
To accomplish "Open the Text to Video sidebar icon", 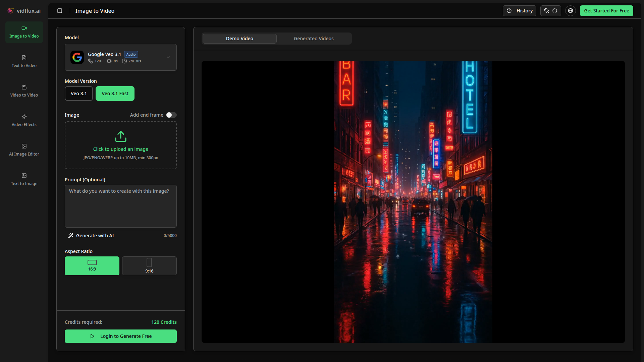I will [24, 58].
